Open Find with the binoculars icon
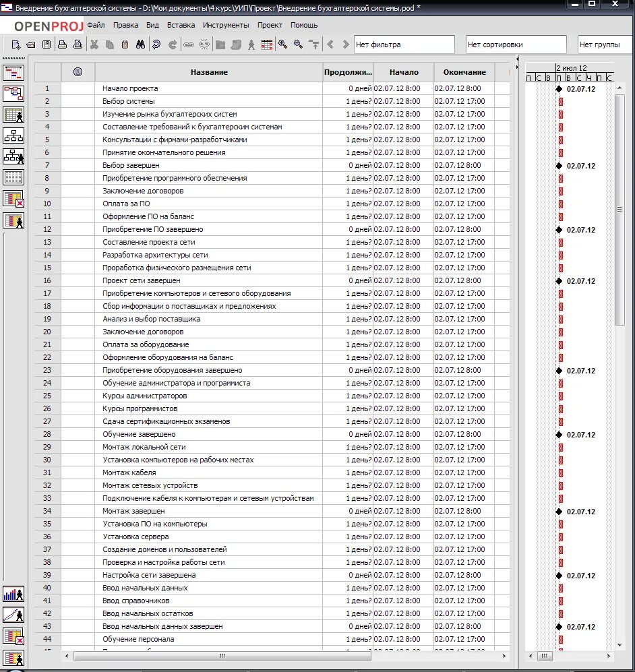The height and width of the screenshot is (672, 635). click(x=140, y=44)
